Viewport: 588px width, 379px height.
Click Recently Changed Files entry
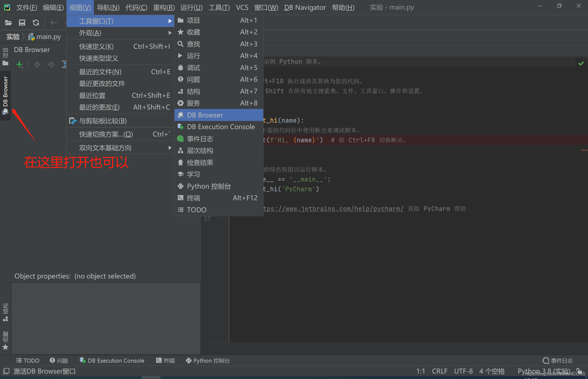click(x=120, y=84)
